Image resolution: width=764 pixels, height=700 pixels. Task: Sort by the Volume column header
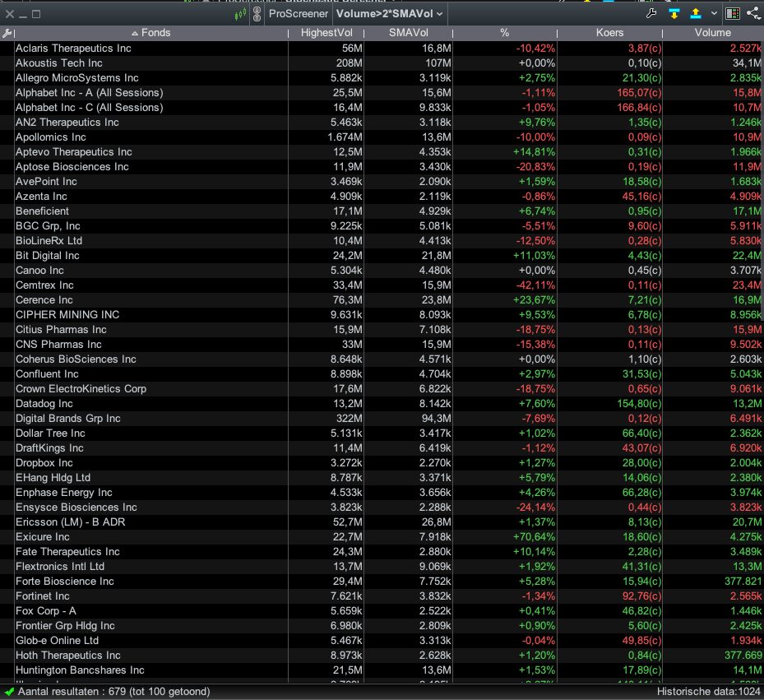(x=713, y=33)
